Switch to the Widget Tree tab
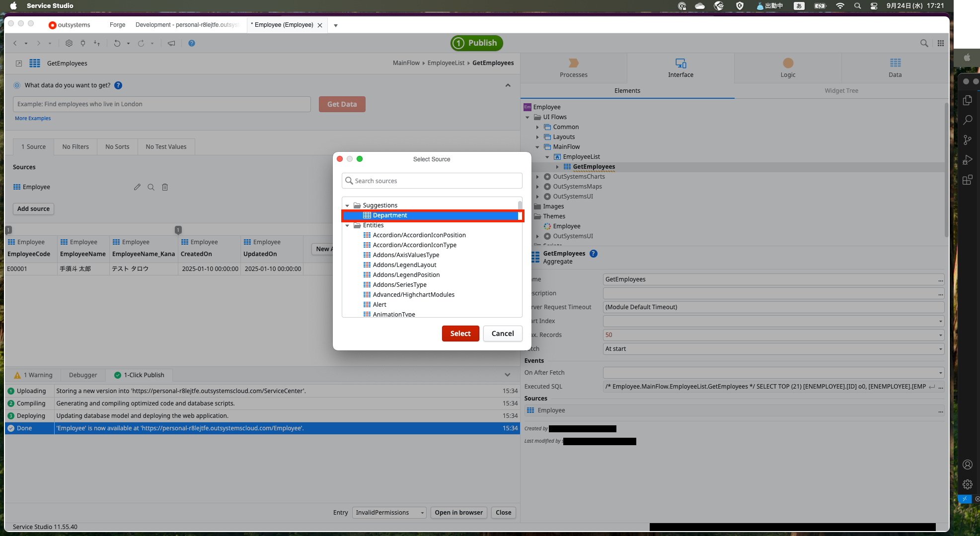This screenshot has width=980, height=536. [x=841, y=91]
